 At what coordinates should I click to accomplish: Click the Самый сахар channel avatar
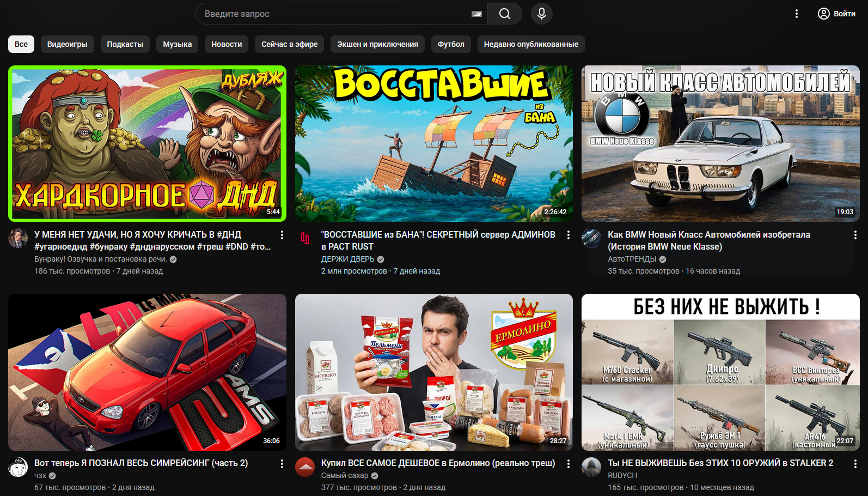click(x=305, y=468)
